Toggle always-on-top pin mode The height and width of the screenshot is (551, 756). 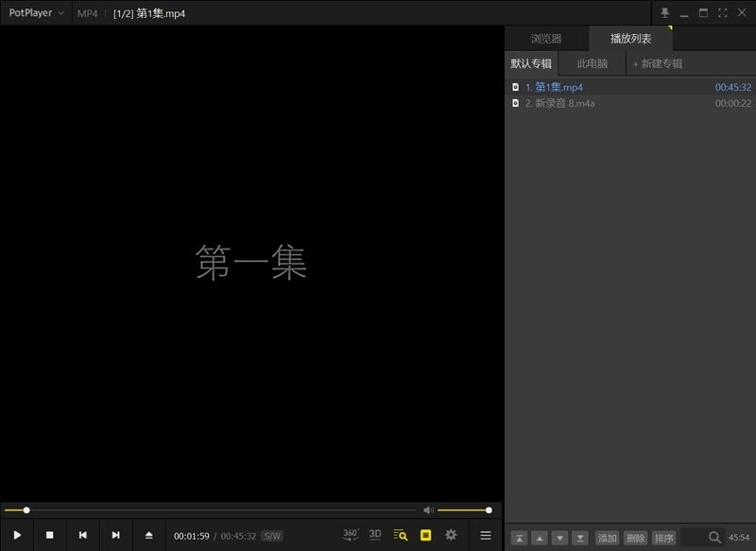[x=665, y=12]
